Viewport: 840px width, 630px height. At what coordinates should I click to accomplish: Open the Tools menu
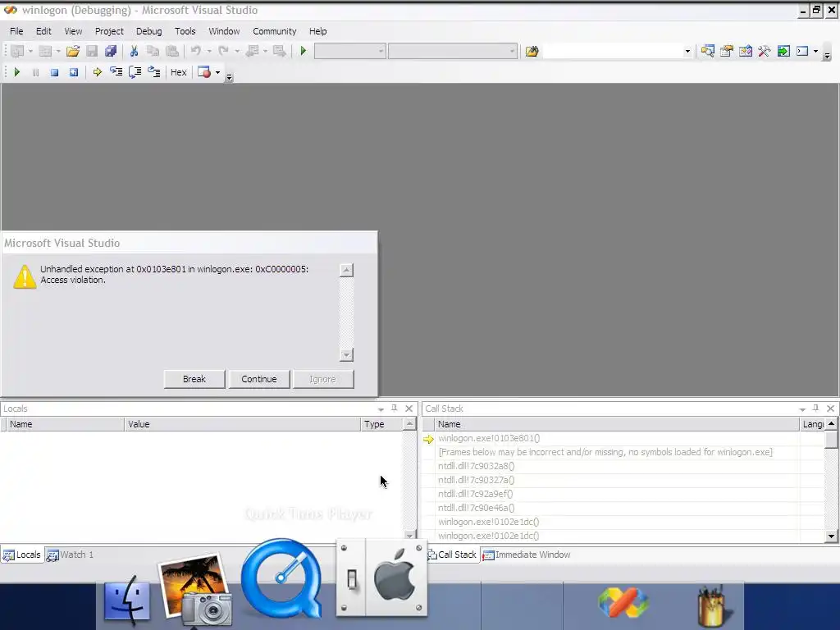185,31
